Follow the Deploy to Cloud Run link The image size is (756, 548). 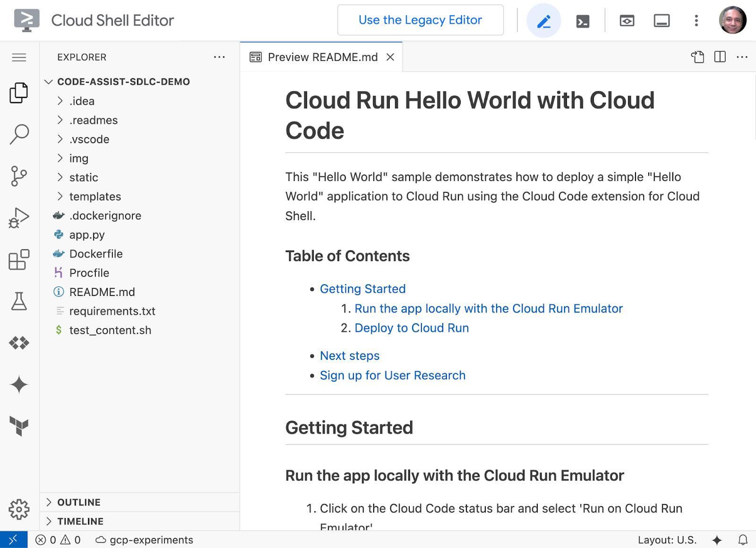pos(412,328)
